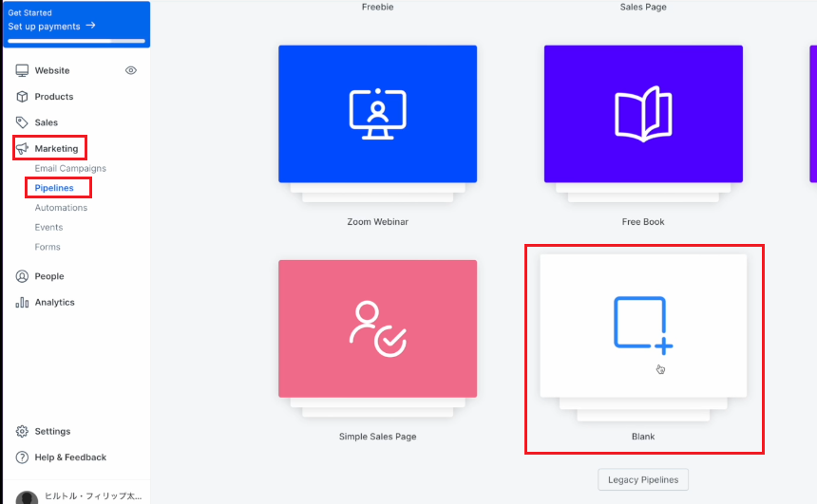Toggle the website preview eye icon
The width and height of the screenshot is (817, 504).
(131, 70)
